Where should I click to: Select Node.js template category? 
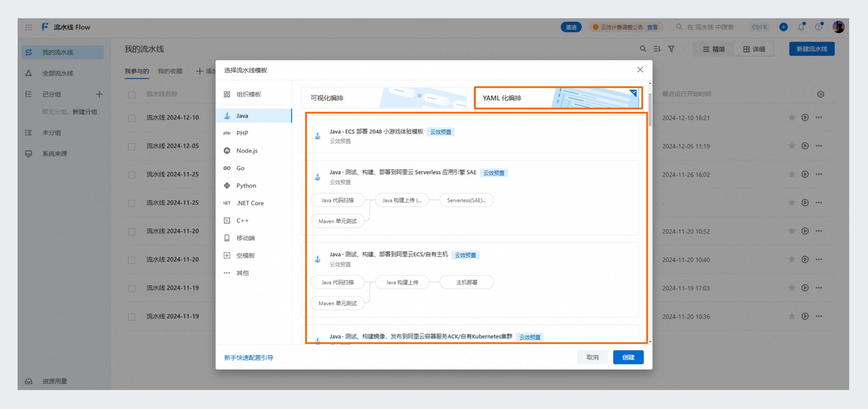pyautogui.click(x=253, y=151)
